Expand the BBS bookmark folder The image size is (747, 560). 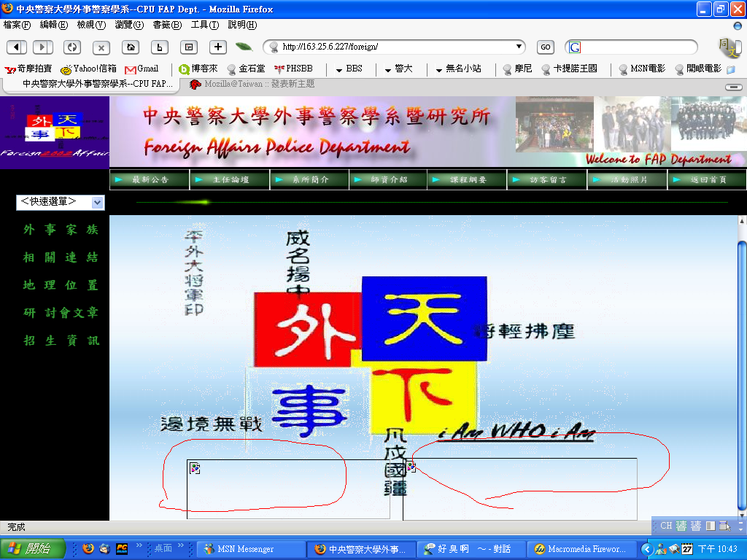pyautogui.click(x=349, y=69)
